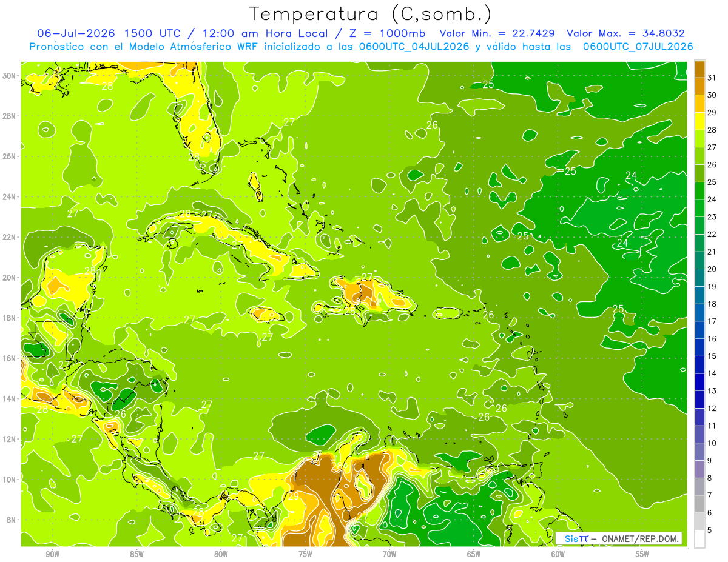
Task: Click the color bar label "9"
Action: pos(710,461)
